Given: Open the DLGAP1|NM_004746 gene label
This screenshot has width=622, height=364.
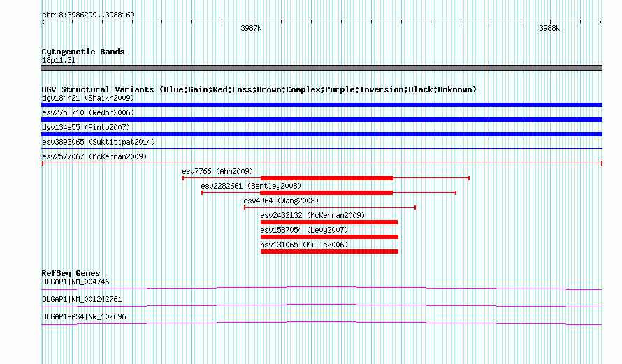Looking at the screenshot, I should coord(75,282).
